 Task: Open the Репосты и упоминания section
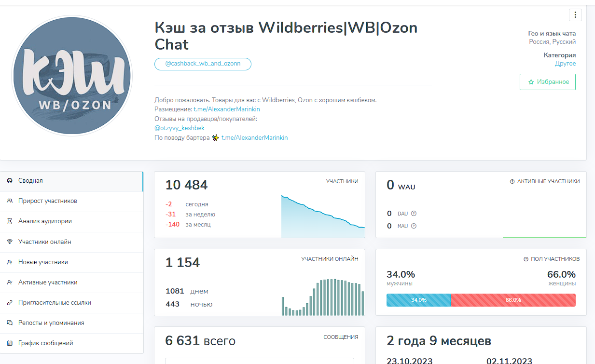click(71, 323)
